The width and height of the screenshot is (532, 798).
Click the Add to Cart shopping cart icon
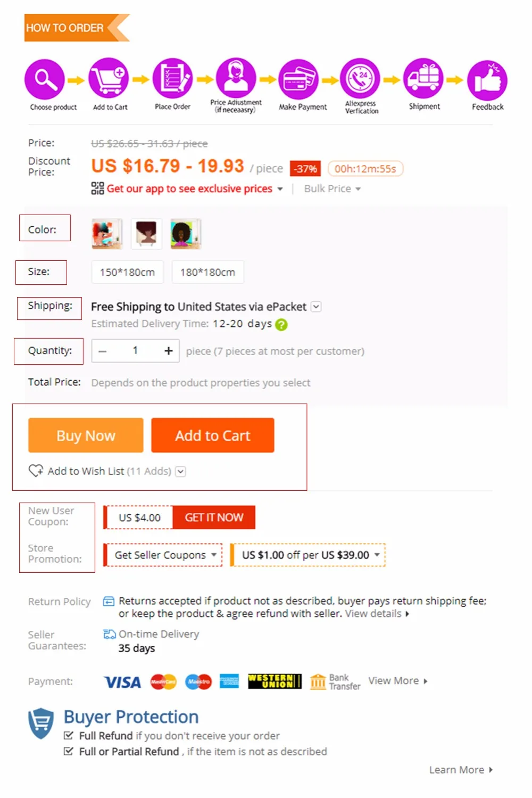[109, 78]
